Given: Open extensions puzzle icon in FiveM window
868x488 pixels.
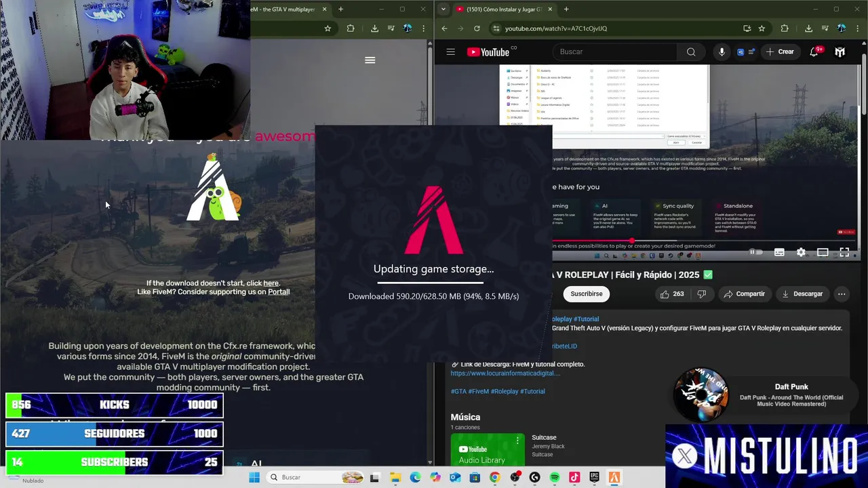Looking at the screenshot, I should (351, 28).
